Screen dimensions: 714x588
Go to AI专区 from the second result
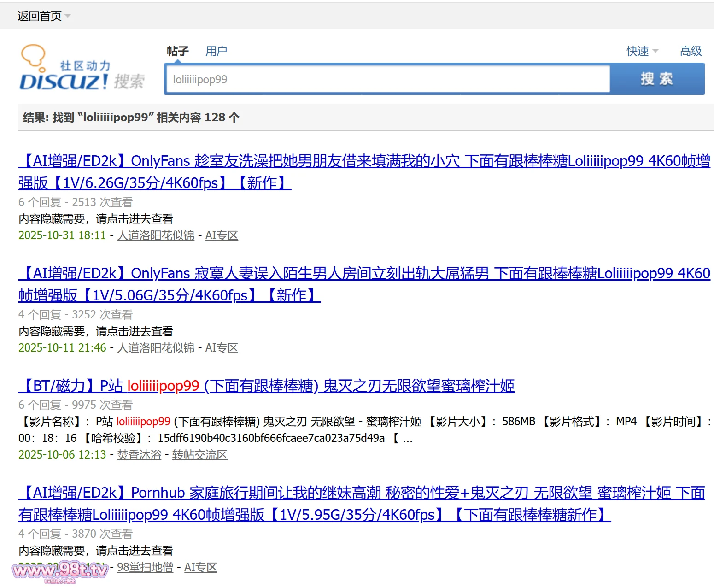(x=222, y=348)
